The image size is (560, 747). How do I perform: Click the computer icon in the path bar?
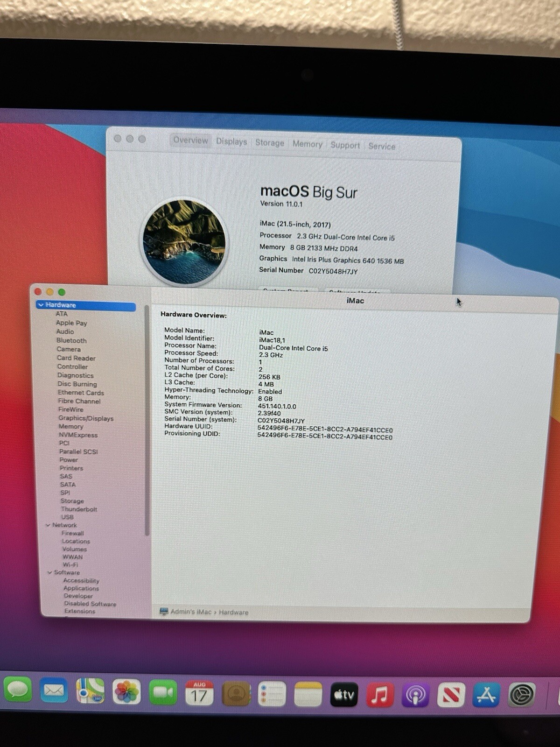[164, 612]
